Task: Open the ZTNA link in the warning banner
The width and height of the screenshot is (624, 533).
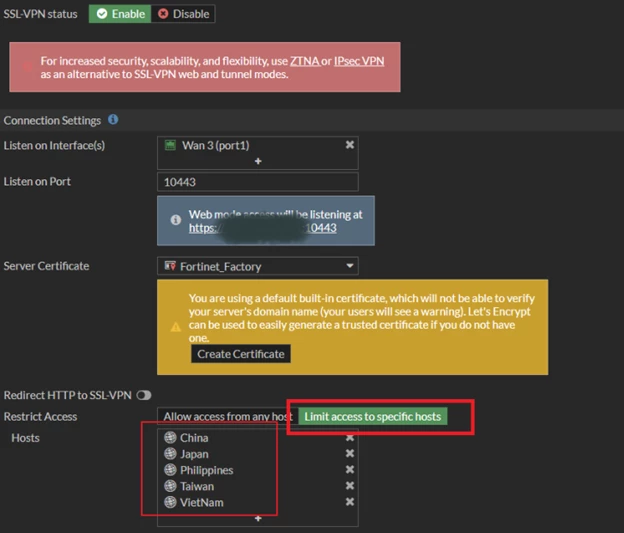Action: pyautogui.click(x=304, y=61)
